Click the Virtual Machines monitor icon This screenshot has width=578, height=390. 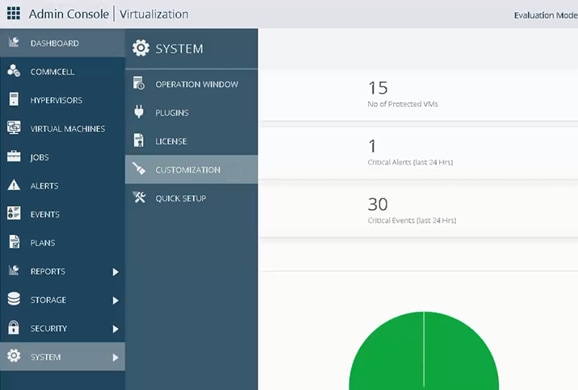point(14,128)
